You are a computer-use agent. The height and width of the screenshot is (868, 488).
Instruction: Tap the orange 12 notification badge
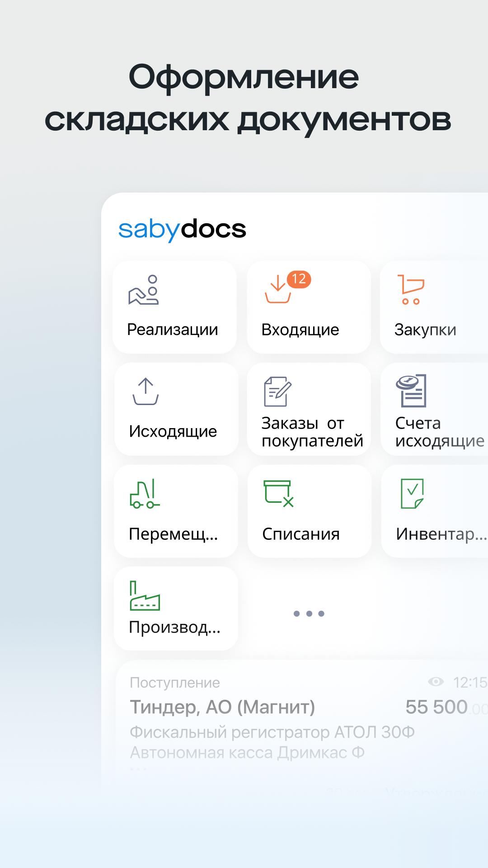299,279
